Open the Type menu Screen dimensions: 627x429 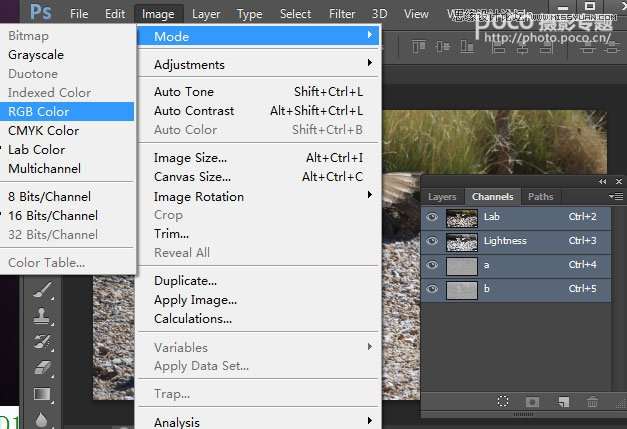tap(250, 14)
